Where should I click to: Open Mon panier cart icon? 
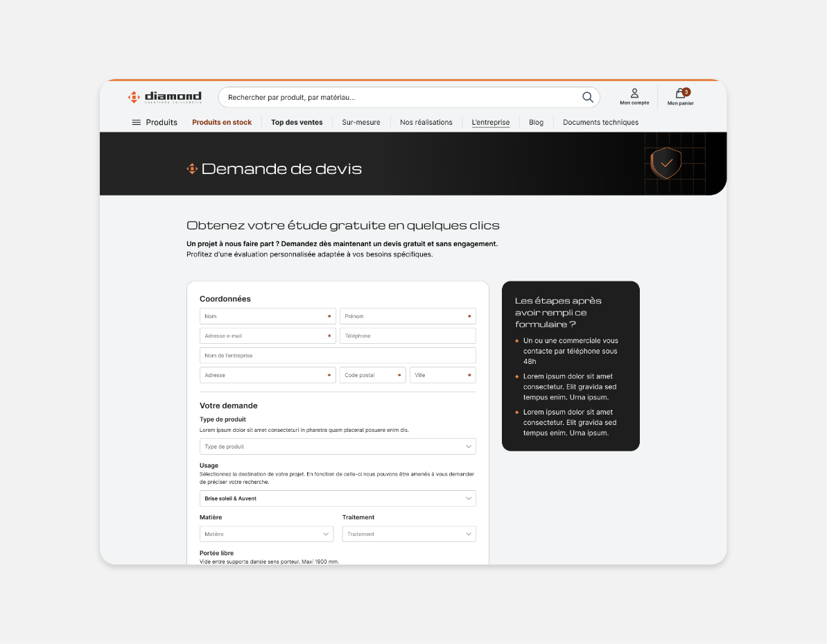tap(681, 94)
